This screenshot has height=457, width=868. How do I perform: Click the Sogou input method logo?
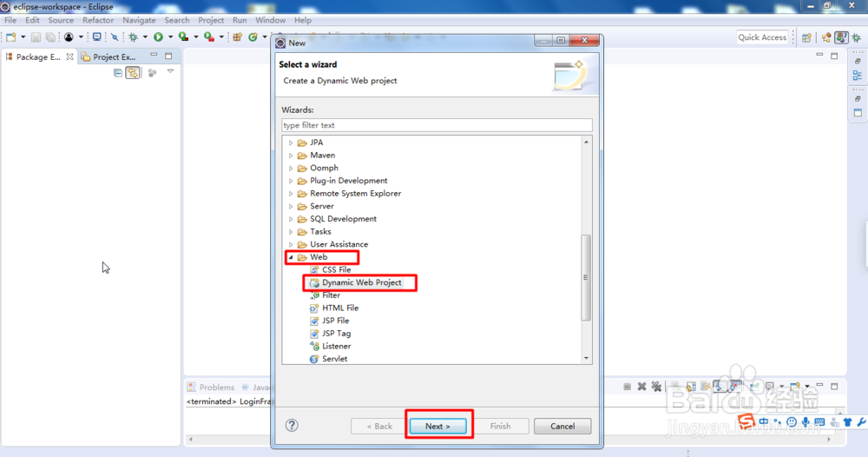(x=746, y=421)
